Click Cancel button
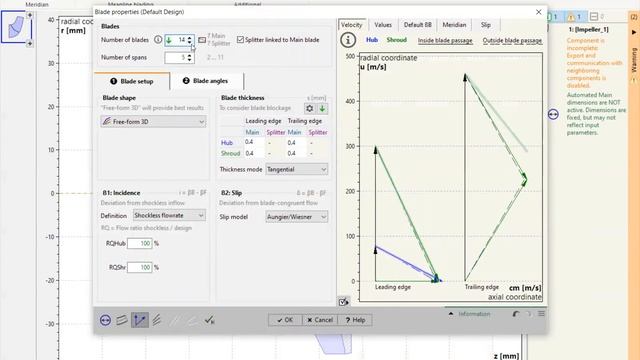Image resolution: width=640 pixels, height=360 pixels. point(320,320)
